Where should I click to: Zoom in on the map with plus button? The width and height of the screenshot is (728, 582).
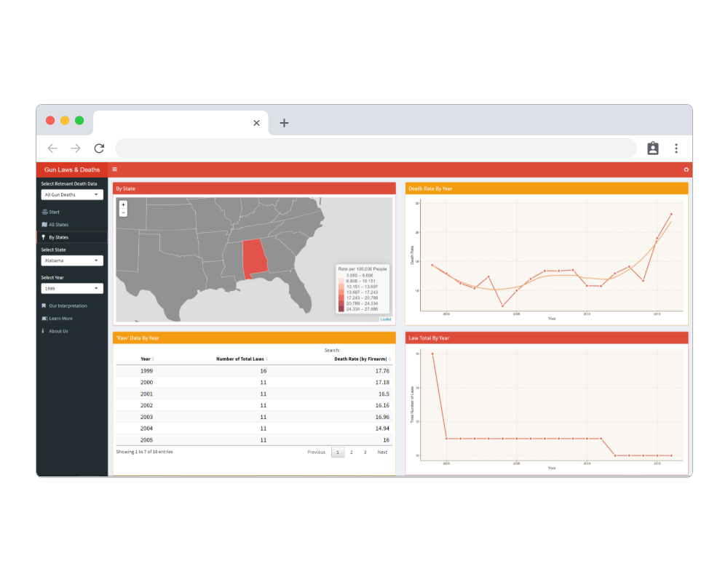123,205
